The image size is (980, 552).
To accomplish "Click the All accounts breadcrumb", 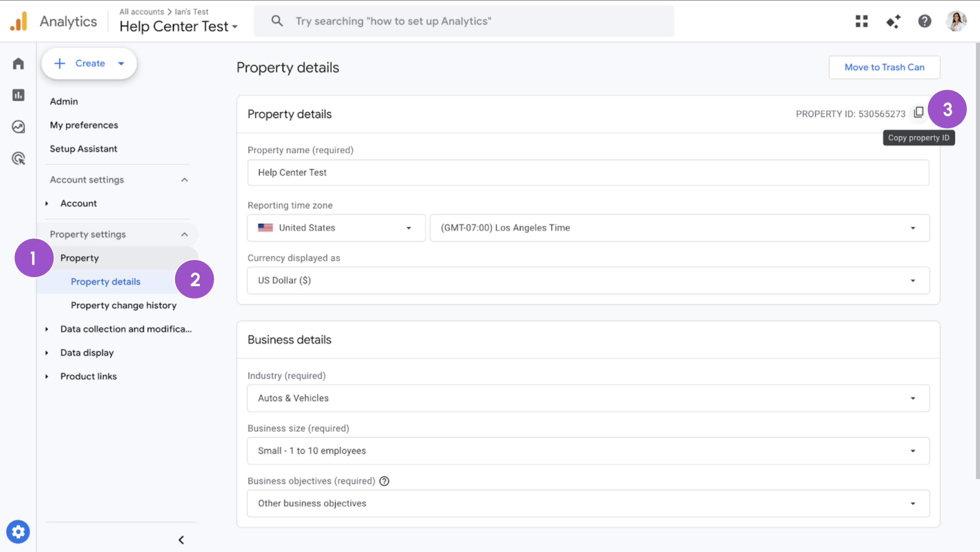I will (142, 11).
